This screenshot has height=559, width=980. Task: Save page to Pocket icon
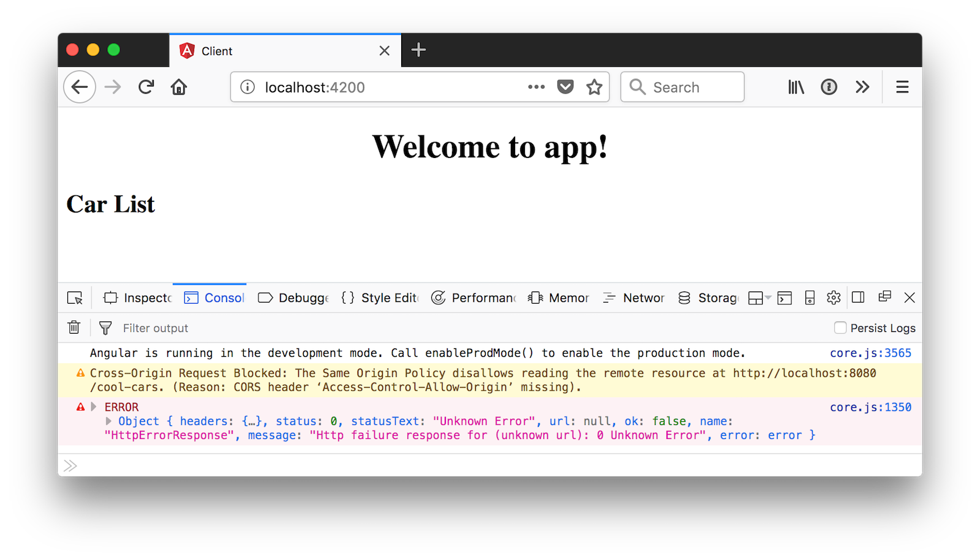565,87
